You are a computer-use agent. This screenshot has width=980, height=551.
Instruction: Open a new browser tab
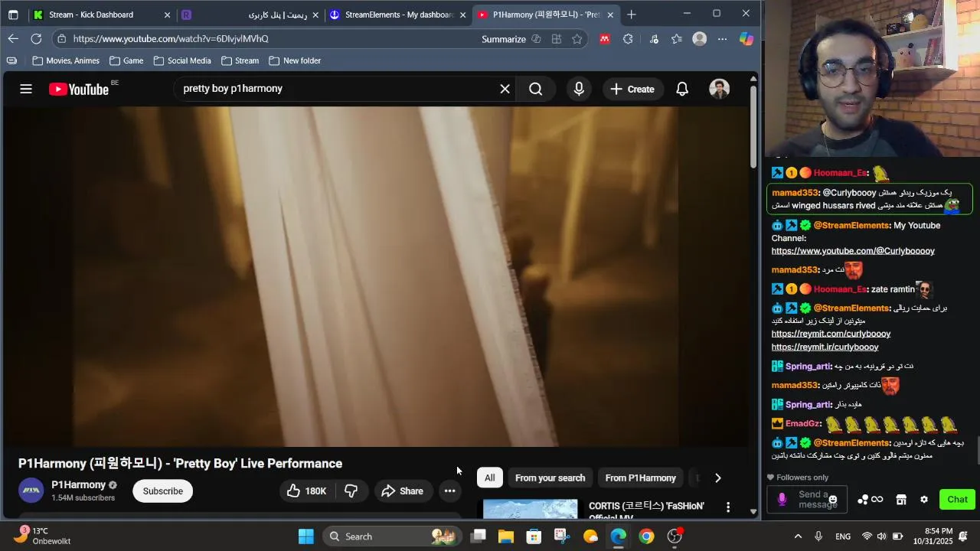pos(632,15)
